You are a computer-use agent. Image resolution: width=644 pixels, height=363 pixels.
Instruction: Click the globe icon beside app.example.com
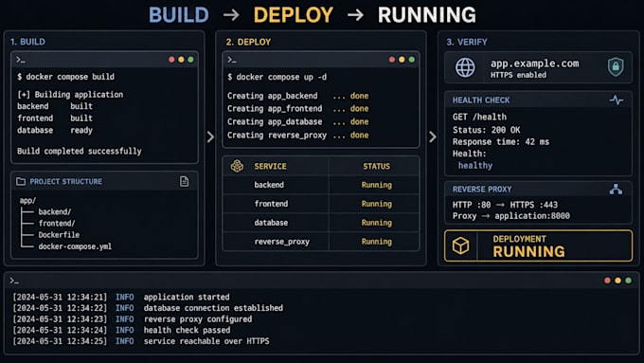[465, 67]
